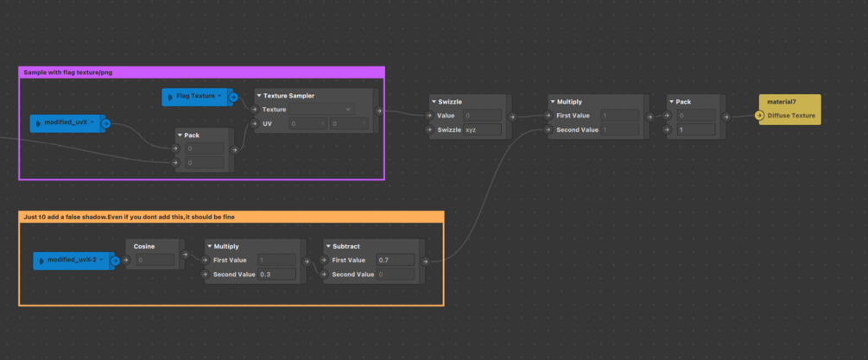Click the Cosine node's value field
The image size is (868, 360).
(155, 260)
